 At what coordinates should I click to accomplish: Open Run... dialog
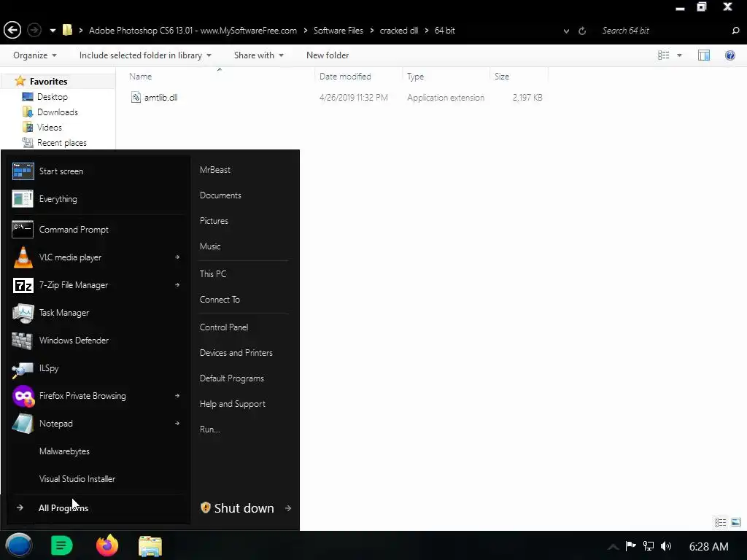pyautogui.click(x=209, y=429)
